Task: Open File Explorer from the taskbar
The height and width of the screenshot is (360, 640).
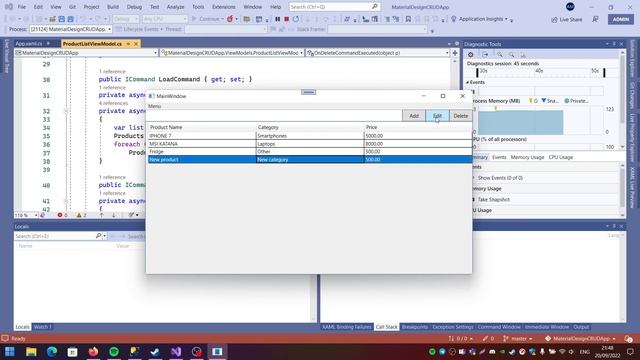Action: 31,351
